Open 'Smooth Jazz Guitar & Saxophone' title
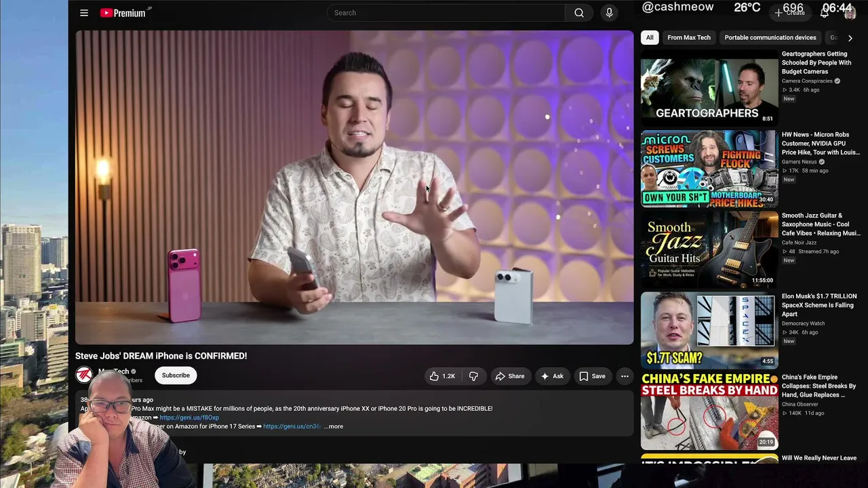Viewport: 868px width, 488px height. pyautogui.click(x=821, y=224)
